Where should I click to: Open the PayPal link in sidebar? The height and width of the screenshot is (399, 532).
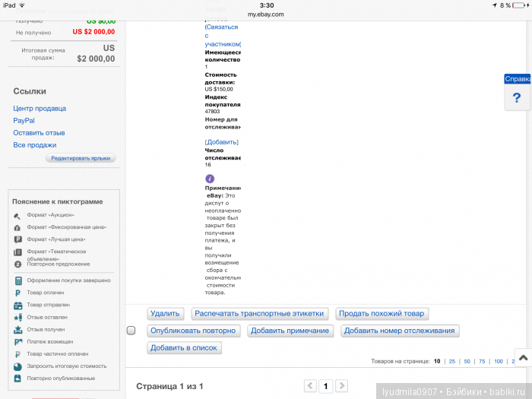[x=24, y=120]
